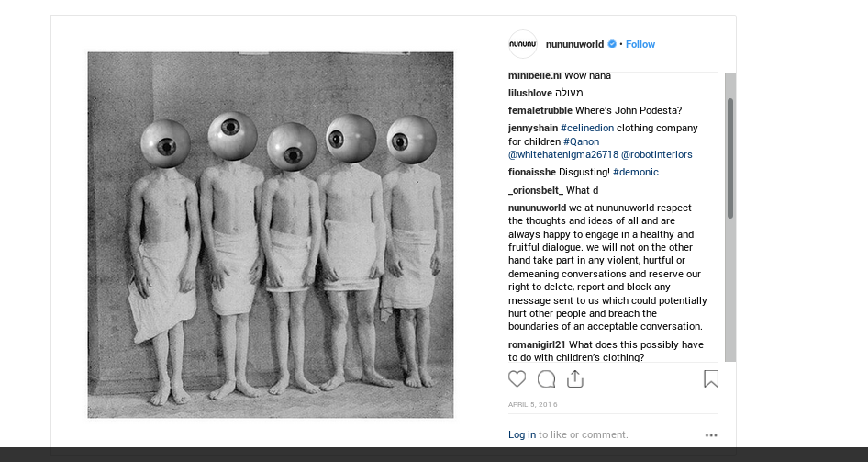Follow the nununuworld account

coord(640,44)
